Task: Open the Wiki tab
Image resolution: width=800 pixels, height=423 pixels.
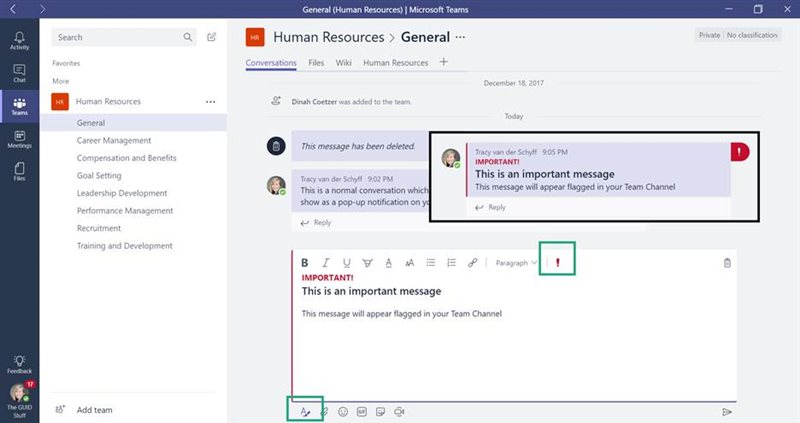Action: (x=343, y=63)
